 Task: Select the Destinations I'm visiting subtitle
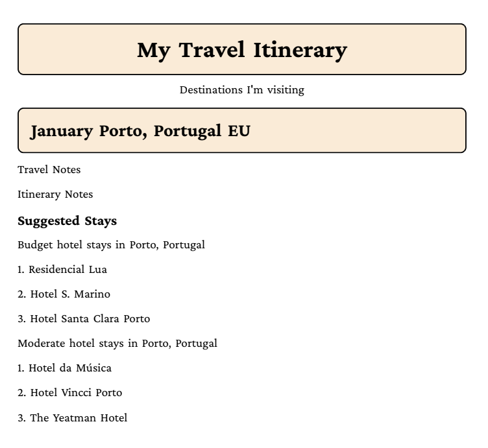click(x=242, y=90)
